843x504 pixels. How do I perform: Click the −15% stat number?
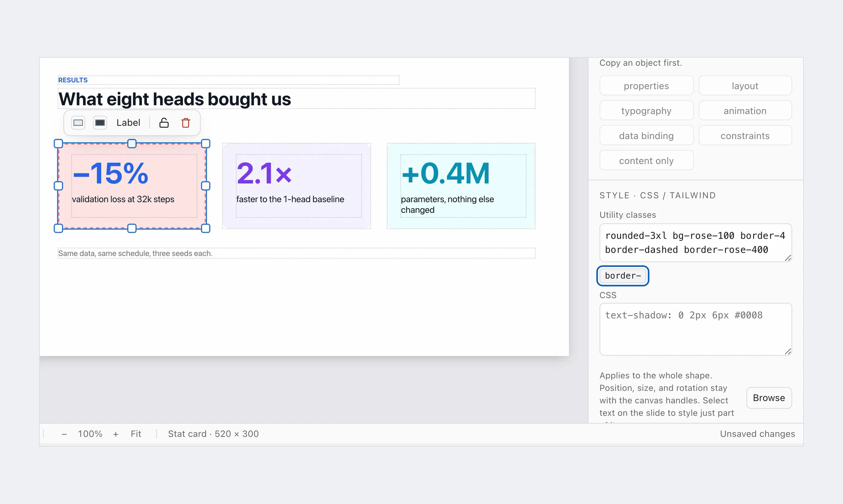click(x=111, y=173)
